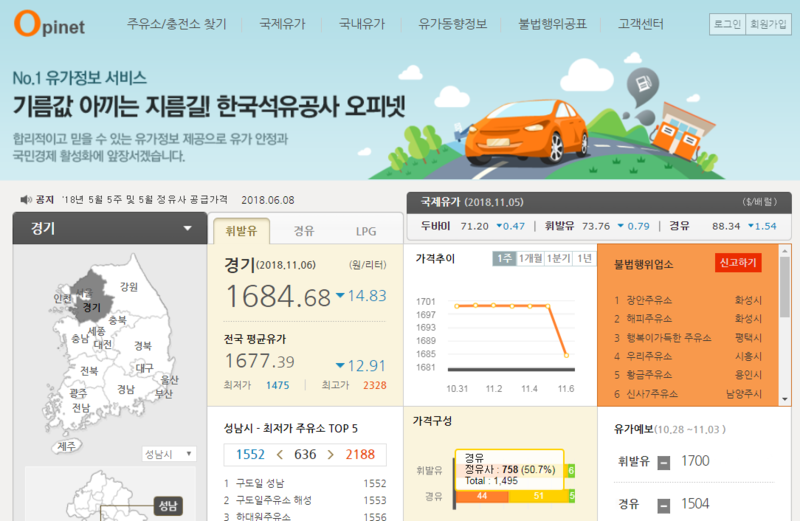
Task: Select 부산 on the Korea map
Action: pos(164,394)
